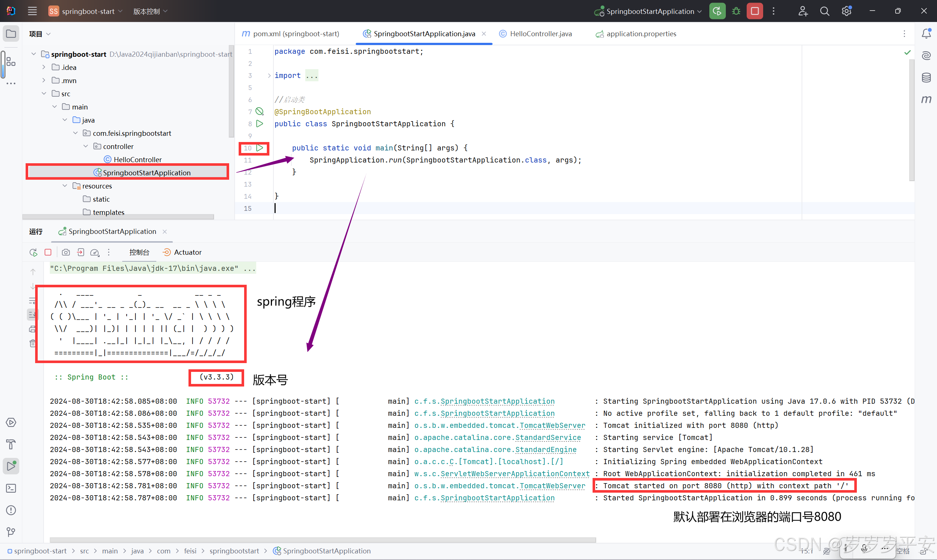Start debugging with the bug icon
This screenshot has height=560, width=937.
(736, 11)
